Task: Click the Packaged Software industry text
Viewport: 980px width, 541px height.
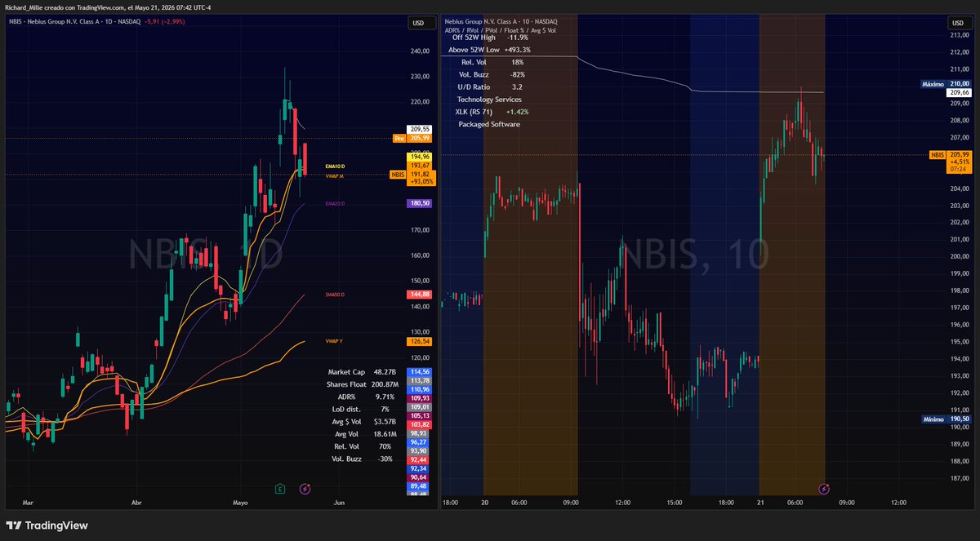Action: (x=489, y=124)
